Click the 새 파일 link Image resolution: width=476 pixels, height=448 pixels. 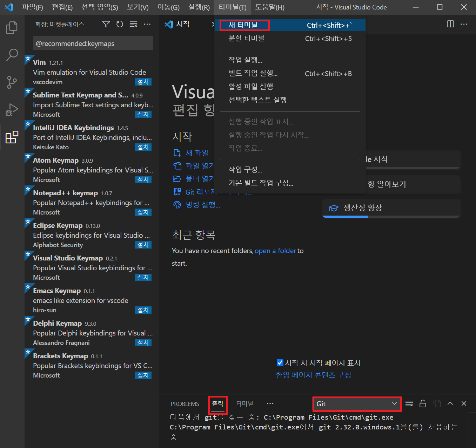coord(197,153)
